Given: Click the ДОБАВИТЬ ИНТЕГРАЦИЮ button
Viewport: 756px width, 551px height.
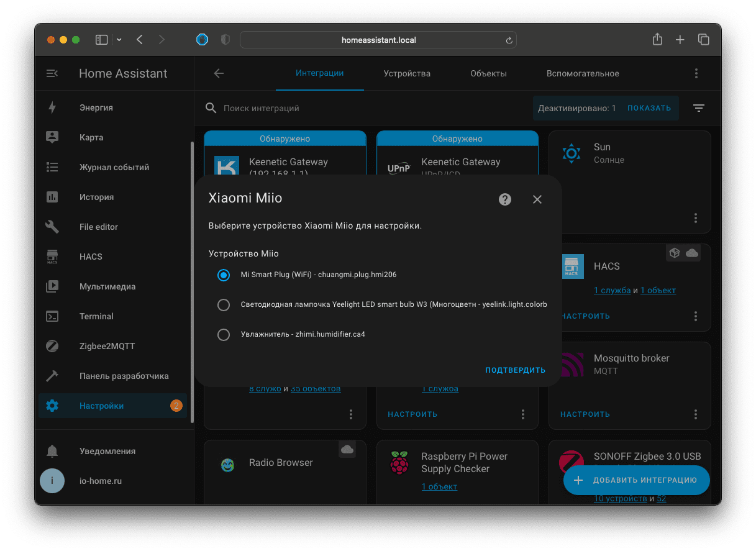Looking at the screenshot, I should [x=637, y=480].
